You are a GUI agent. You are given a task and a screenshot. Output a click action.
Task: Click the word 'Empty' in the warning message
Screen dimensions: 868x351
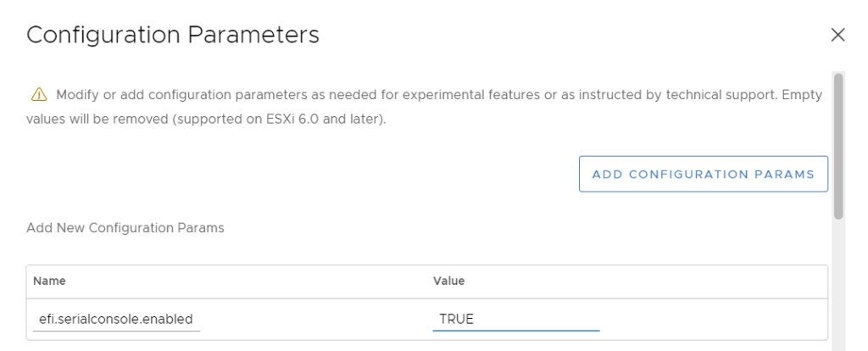[x=802, y=95]
